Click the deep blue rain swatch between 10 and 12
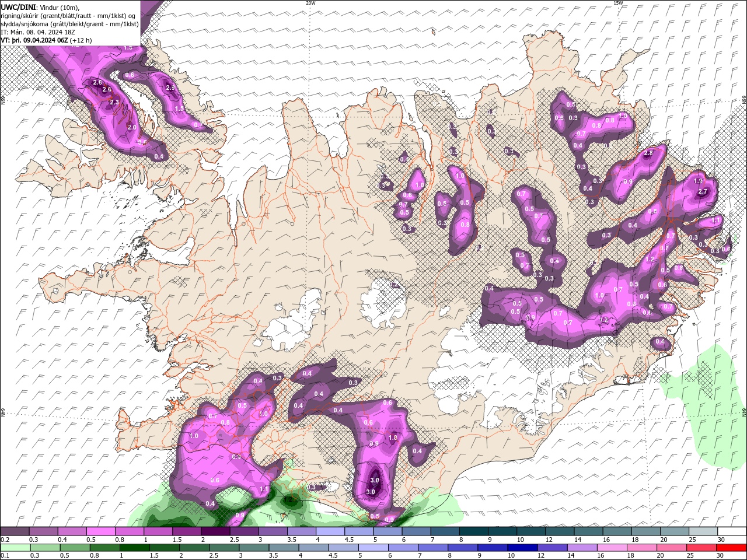The image size is (747, 560). (522, 548)
